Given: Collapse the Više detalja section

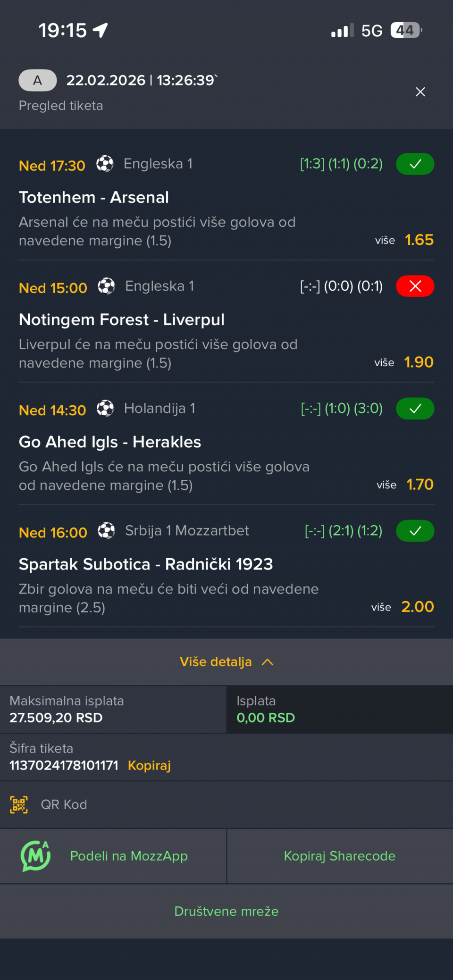Looking at the screenshot, I should pos(216,662).
